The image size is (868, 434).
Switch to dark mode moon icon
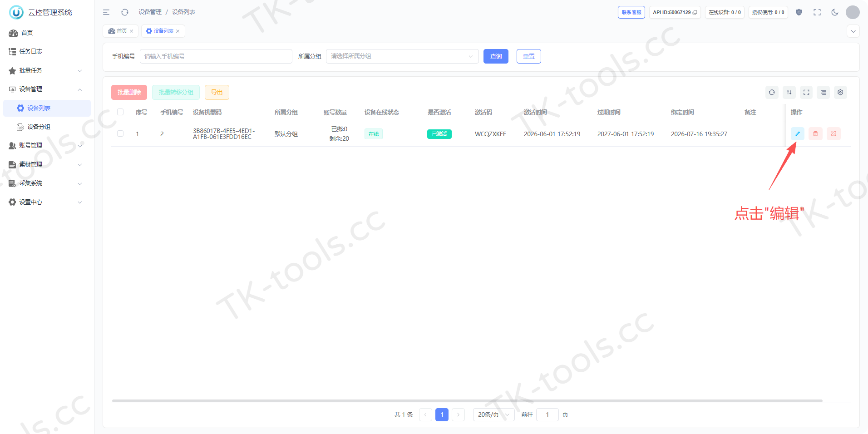click(835, 12)
